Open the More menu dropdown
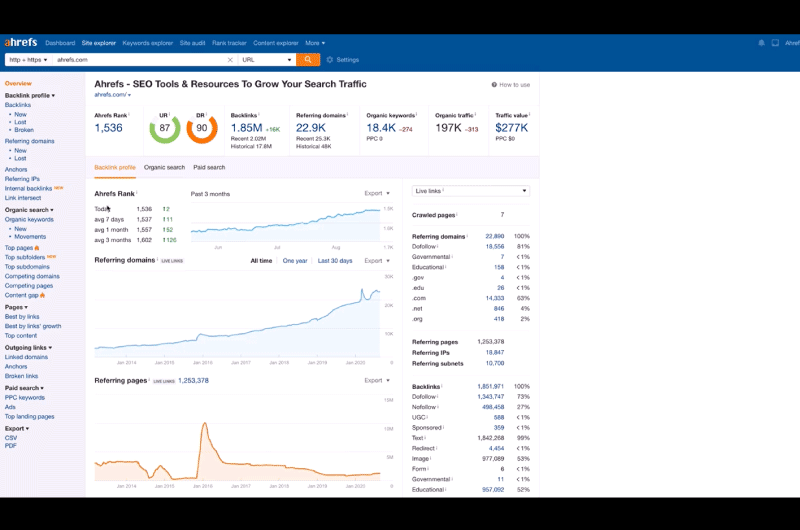This screenshot has height=530, width=800. 315,43
